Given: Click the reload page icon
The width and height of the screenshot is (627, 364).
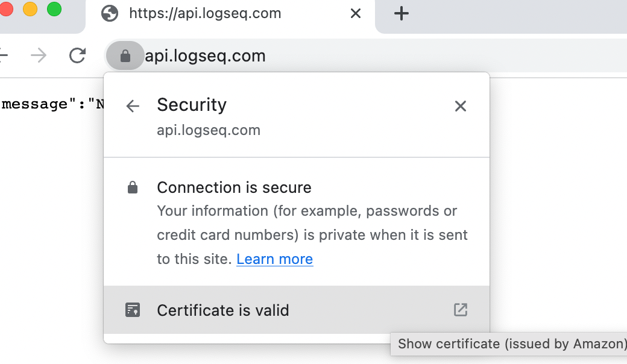Looking at the screenshot, I should click(77, 55).
